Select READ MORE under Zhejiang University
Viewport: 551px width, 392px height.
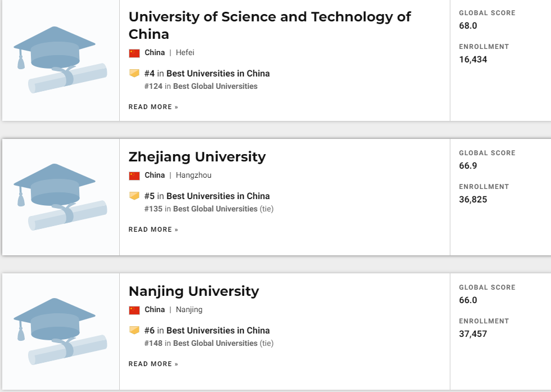pyautogui.click(x=153, y=229)
